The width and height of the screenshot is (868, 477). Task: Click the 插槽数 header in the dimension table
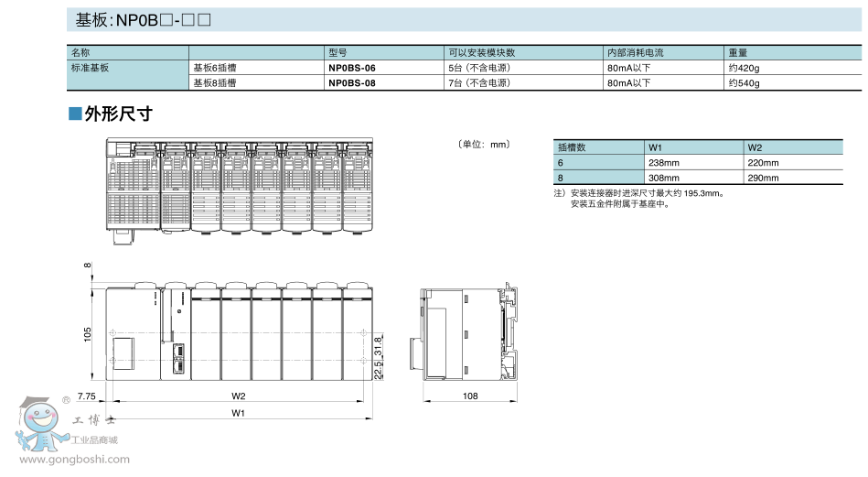pos(572,147)
